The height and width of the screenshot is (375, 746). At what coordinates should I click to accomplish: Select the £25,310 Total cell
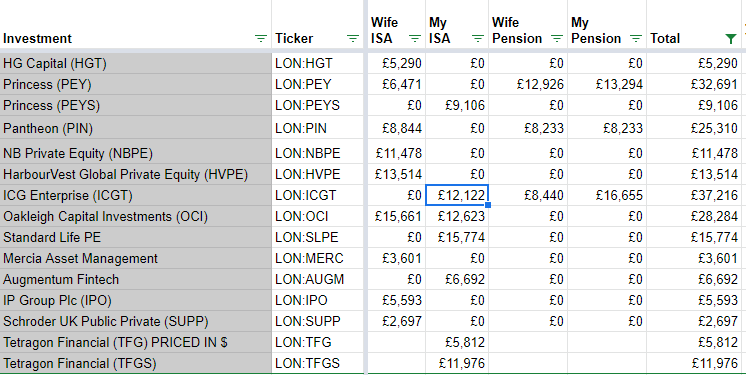[x=694, y=128]
